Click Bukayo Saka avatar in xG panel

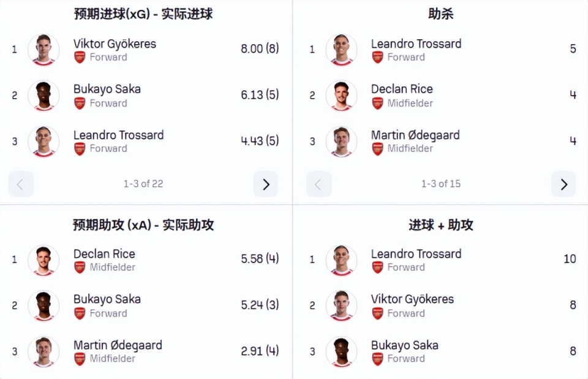coord(43,96)
